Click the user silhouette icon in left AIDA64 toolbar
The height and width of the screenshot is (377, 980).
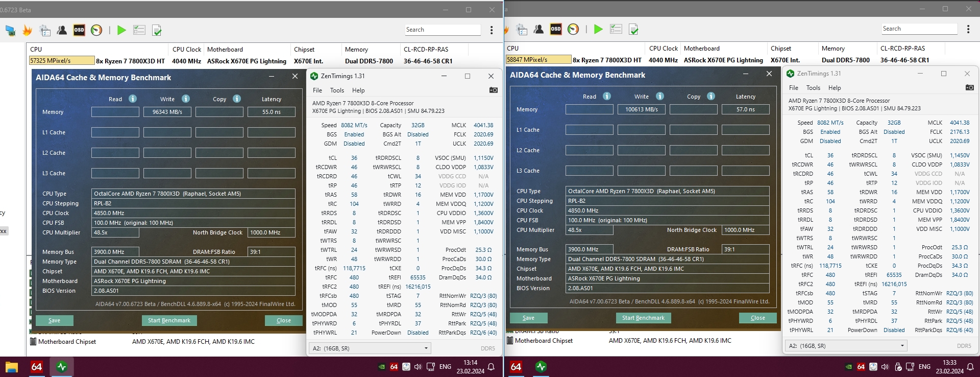coord(62,30)
